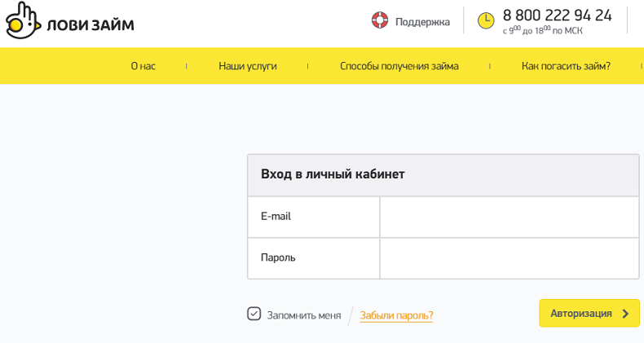Open the О нас menu item
This screenshot has height=343, width=644.
point(143,66)
